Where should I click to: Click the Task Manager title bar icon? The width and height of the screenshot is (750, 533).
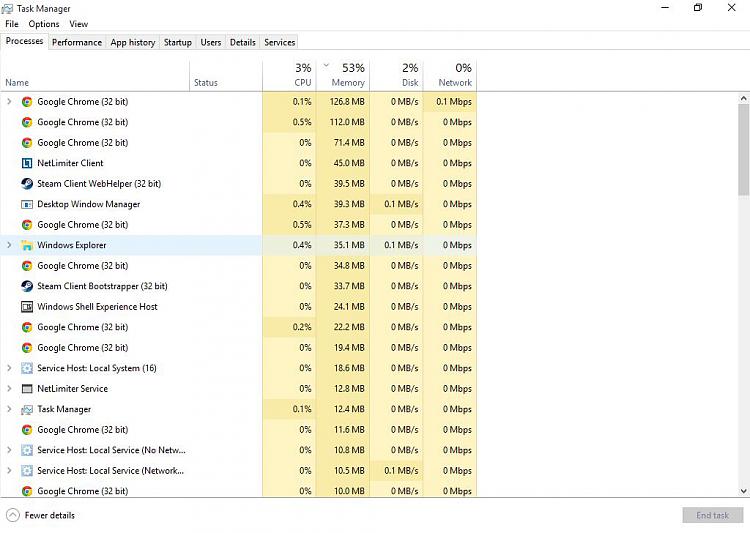[x=7, y=9]
